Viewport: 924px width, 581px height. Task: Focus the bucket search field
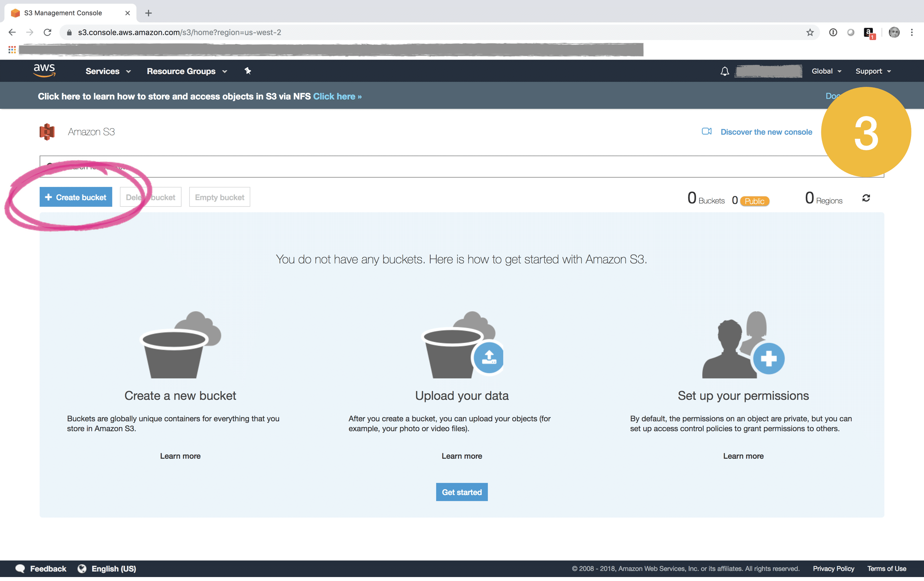click(x=462, y=167)
